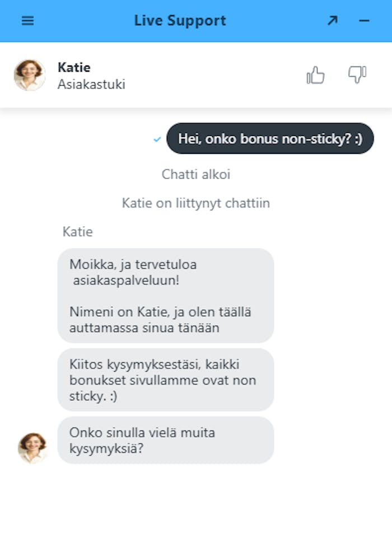Click the "Kiitos kysymyksestäsi" reply bubble
Image resolution: width=392 pixels, height=548 pixels.
tap(165, 380)
